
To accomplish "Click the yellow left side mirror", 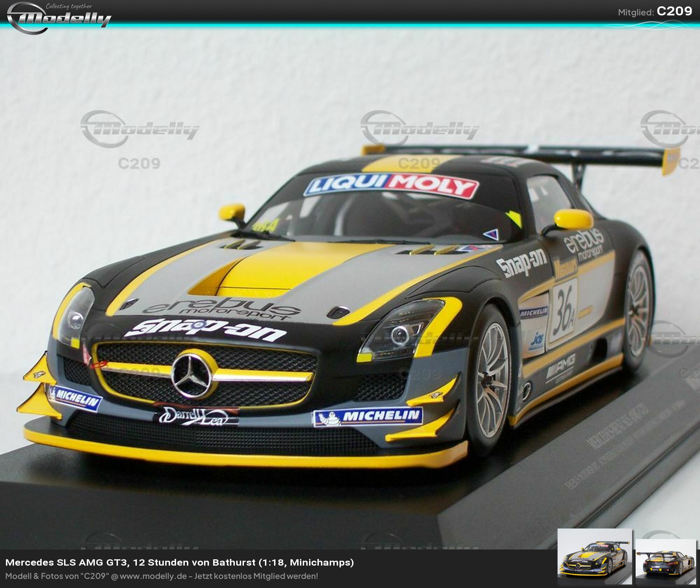I will (231, 212).
